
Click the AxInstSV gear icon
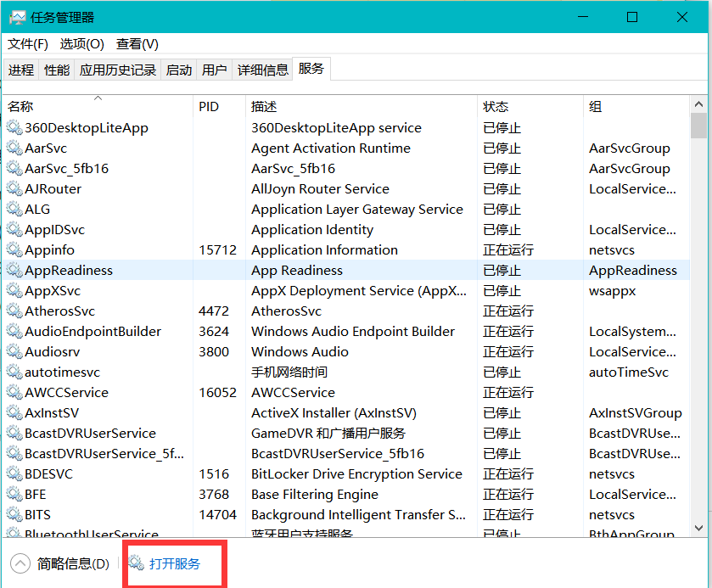tap(14, 412)
